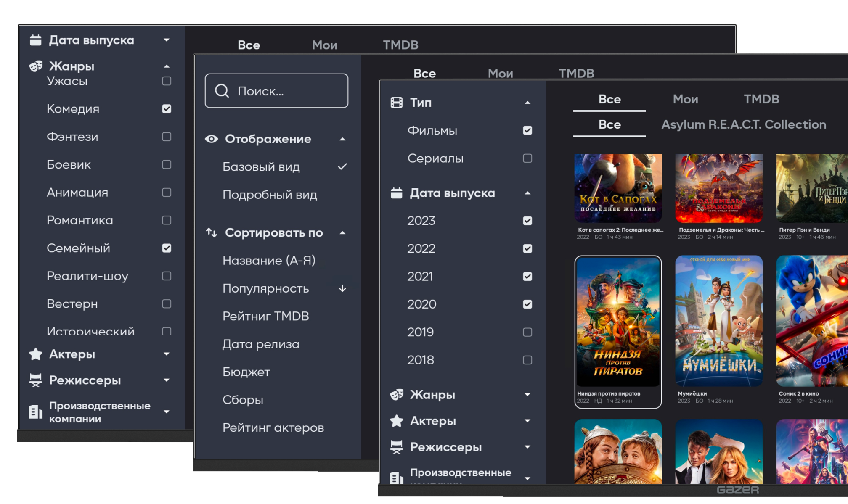848x504 pixels.
Task: Focus the Поиск search field
Action: point(276,91)
